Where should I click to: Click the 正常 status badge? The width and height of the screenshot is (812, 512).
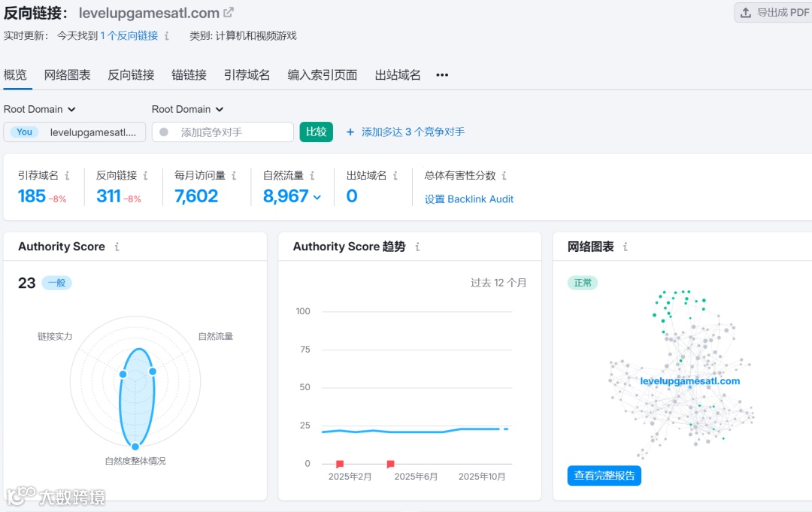583,283
